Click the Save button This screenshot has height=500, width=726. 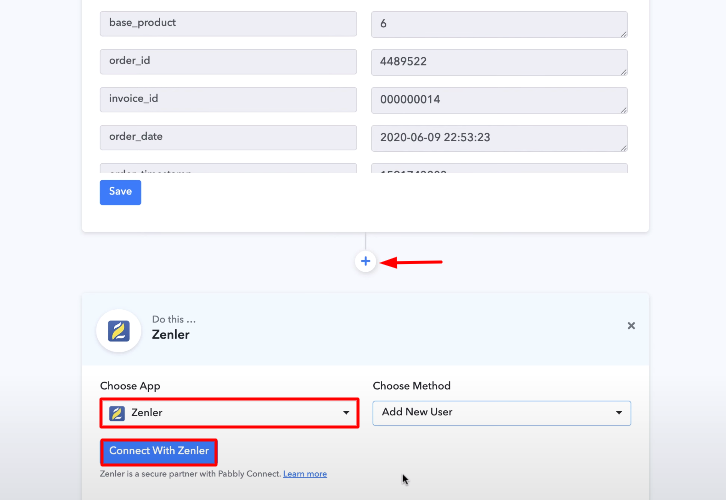coord(120,192)
